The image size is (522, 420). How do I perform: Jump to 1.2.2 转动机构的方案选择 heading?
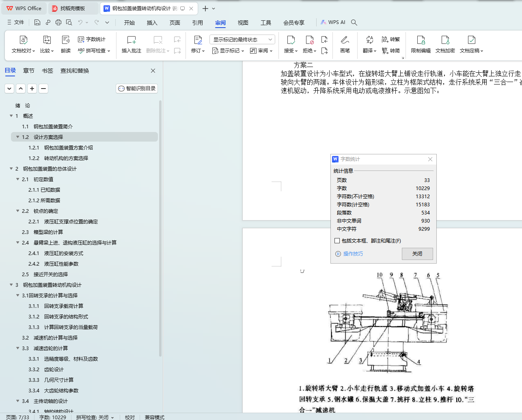[58, 158]
